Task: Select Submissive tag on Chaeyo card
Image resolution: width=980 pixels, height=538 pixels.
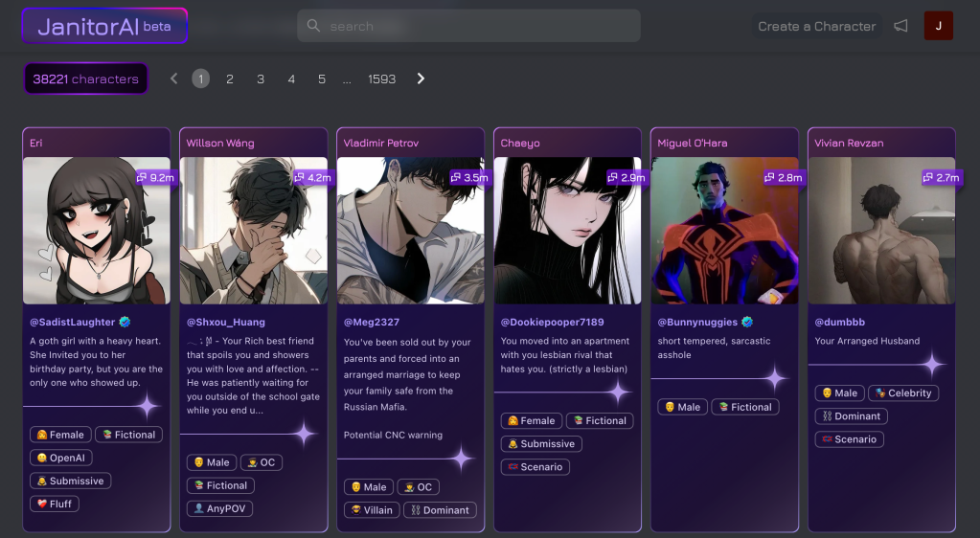Action: coord(541,444)
